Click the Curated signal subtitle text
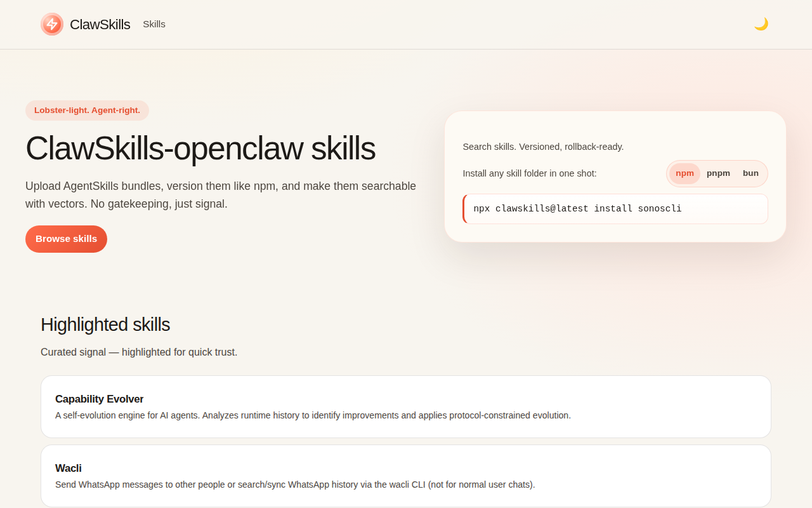This screenshot has height=508, width=812. click(x=139, y=352)
